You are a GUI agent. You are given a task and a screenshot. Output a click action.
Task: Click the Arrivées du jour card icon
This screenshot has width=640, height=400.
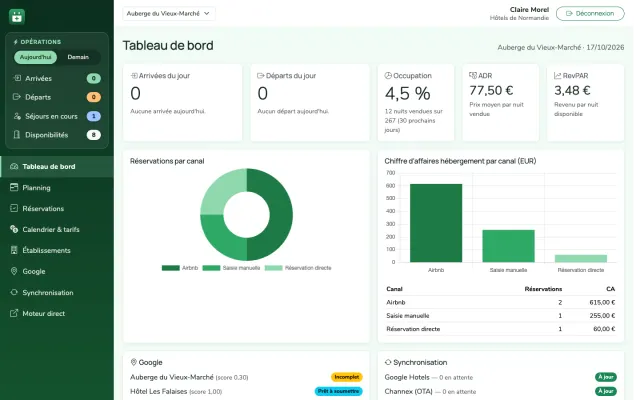134,76
